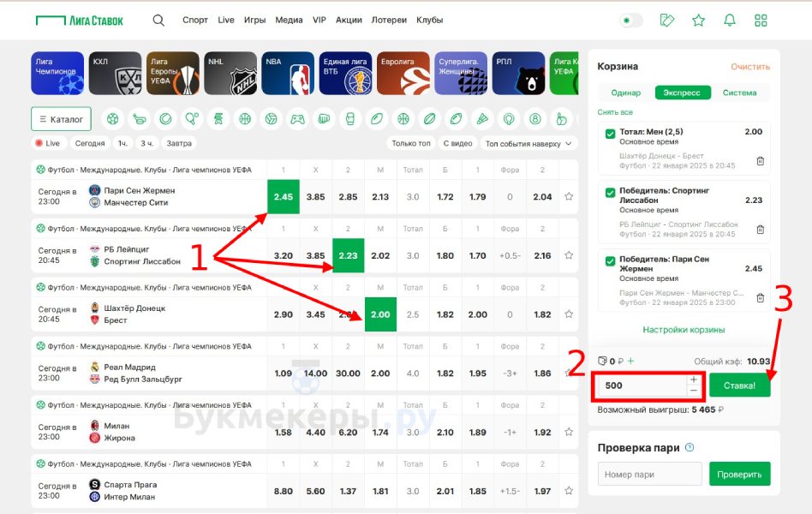Enable the Live events filter

[x=48, y=144]
